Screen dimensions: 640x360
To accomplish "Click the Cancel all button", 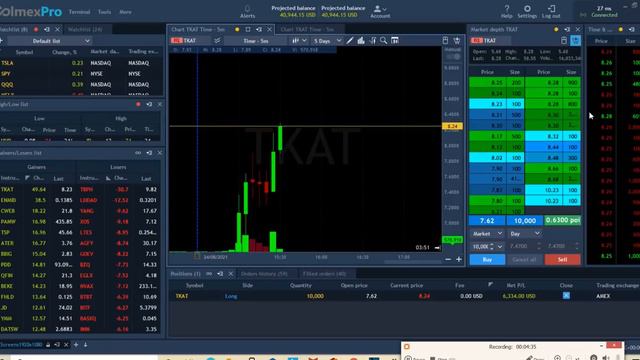I will pyautogui.click(x=524, y=260).
